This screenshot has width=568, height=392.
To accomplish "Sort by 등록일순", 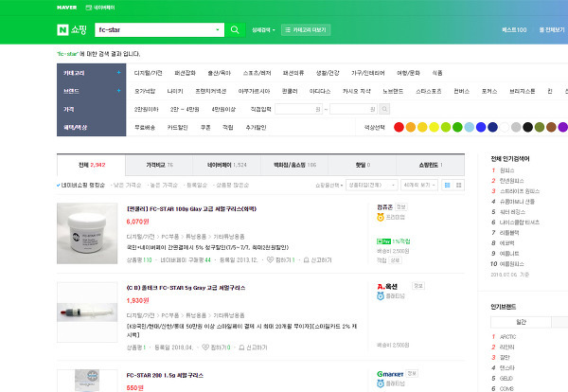I will pos(196,186).
